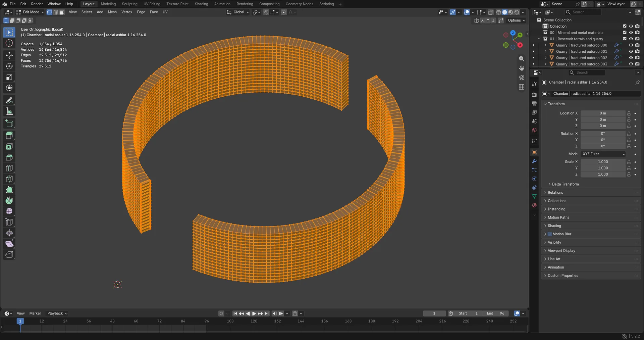Open the Render menu

pos(37,4)
